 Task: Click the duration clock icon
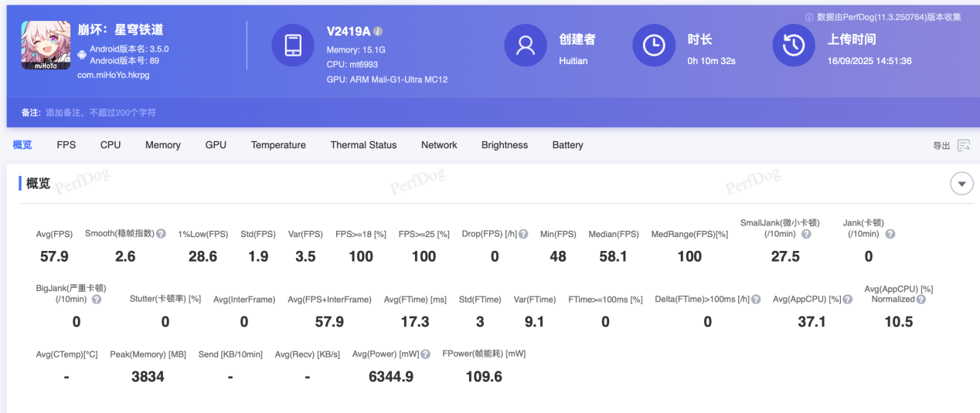tap(654, 46)
